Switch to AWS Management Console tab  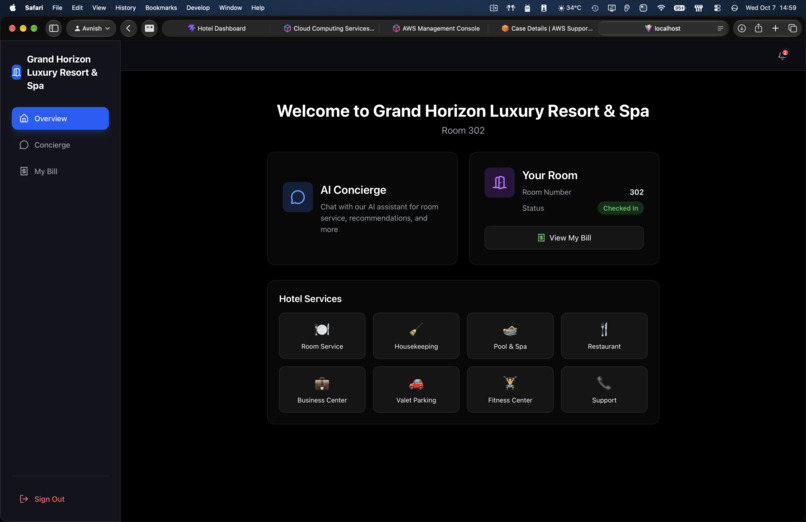[x=436, y=28]
